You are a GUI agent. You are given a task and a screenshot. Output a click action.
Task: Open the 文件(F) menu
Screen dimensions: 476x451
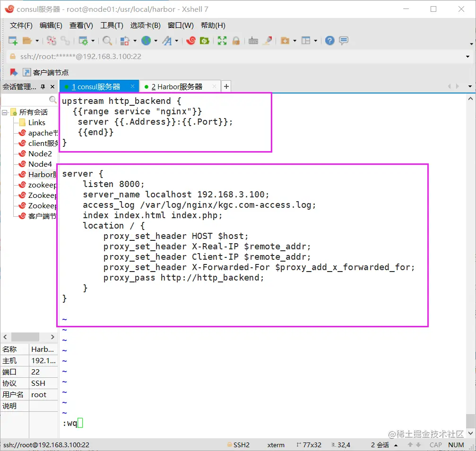pyautogui.click(x=21, y=26)
